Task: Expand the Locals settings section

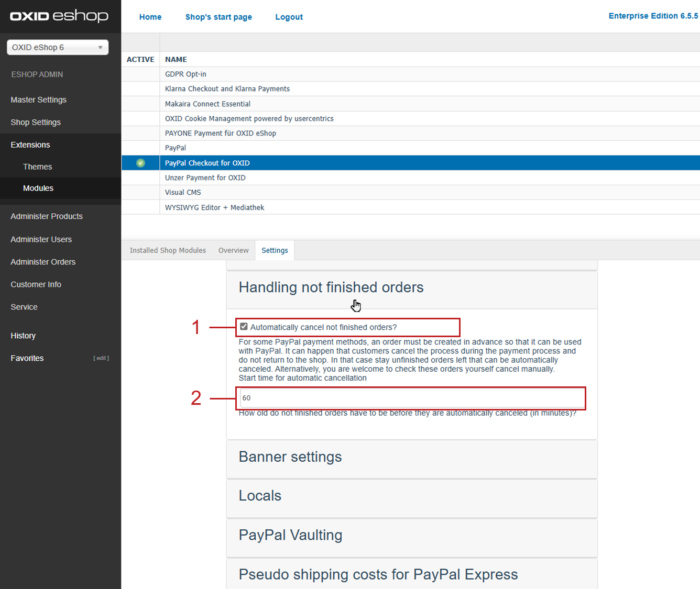Action: click(x=260, y=496)
